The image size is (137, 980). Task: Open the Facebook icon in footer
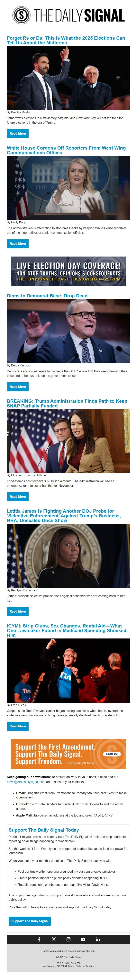click(39, 939)
